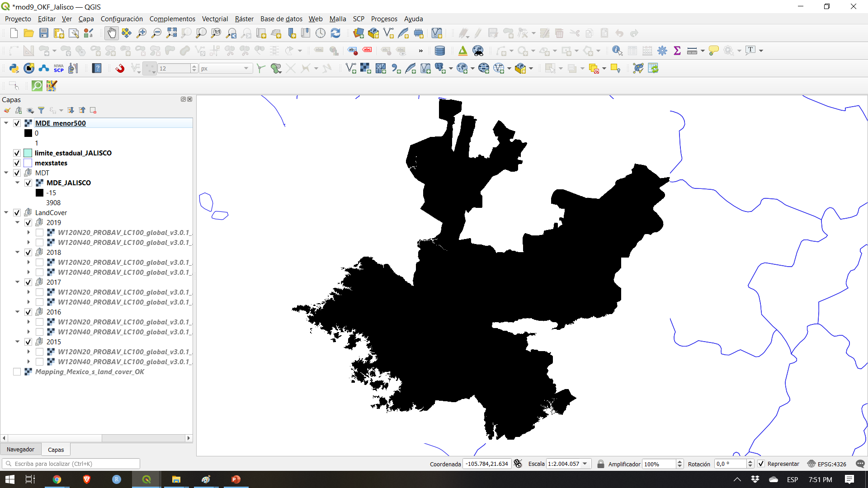
Task: Expand all layers in Capas panel
Action: pos(71,110)
